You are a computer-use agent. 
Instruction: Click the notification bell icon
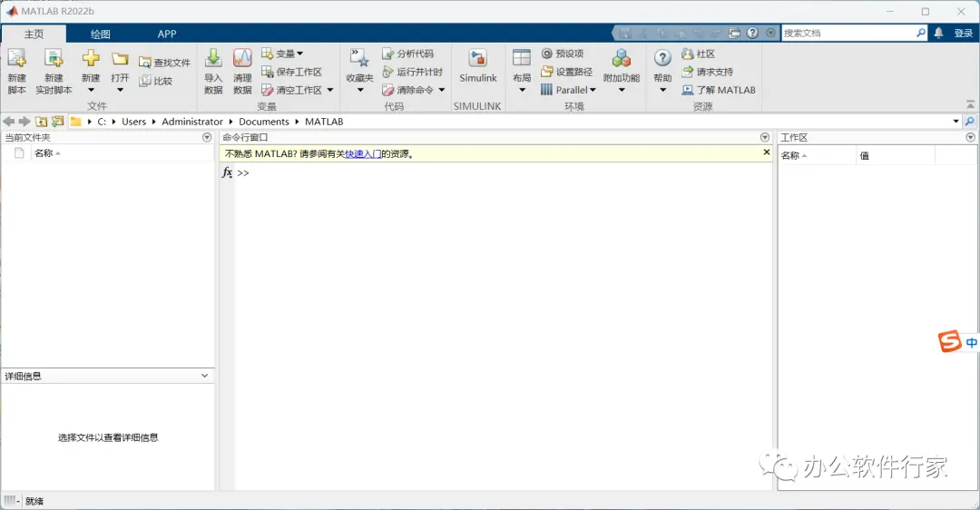point(938,34)
